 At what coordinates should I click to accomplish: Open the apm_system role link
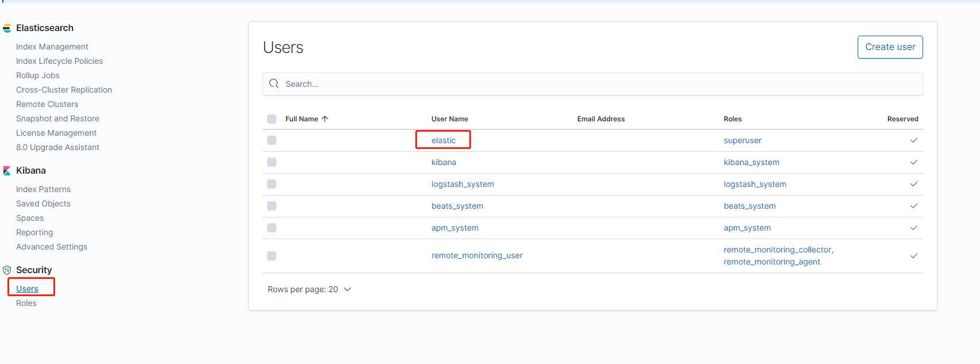pyautogui.click(x=747, y=228)
